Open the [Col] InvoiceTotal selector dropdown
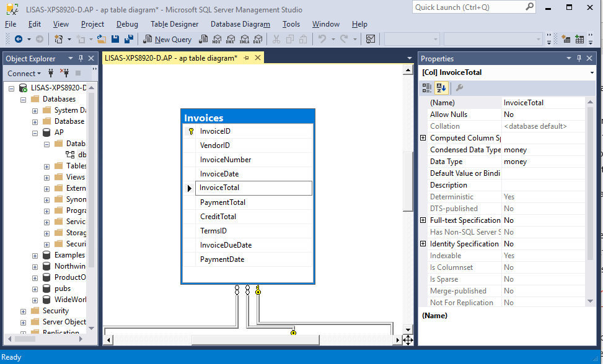Viewport: 603px width, 364px height. tap(592, 72)
